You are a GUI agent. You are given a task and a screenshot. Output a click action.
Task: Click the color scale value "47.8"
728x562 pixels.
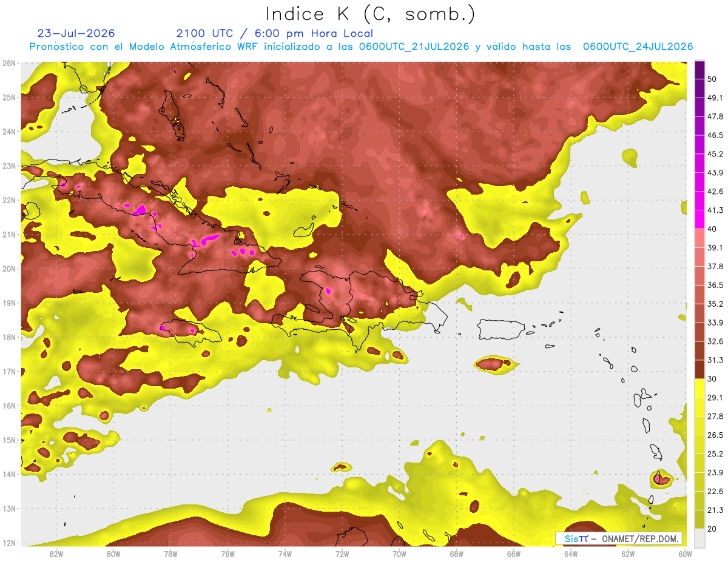click(715, 116)
